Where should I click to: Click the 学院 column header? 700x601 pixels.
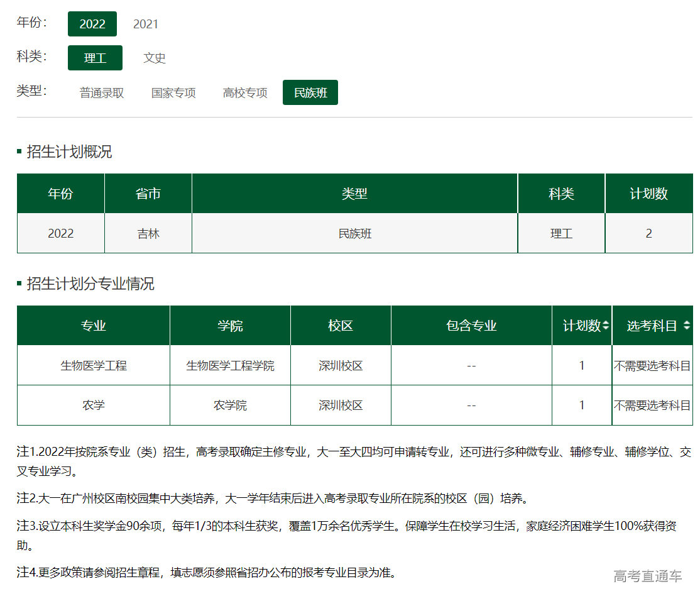[x=230, y=326]
